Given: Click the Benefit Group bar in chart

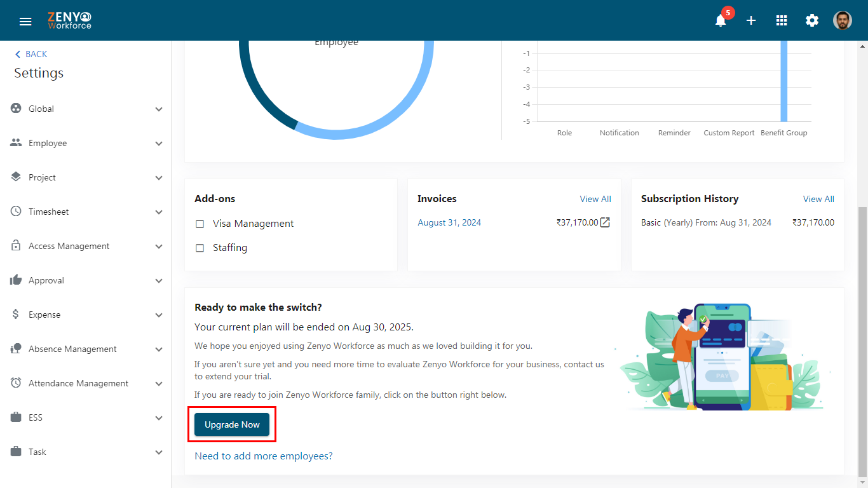Looking at the screenshot, I should click(x=784, y=81).
